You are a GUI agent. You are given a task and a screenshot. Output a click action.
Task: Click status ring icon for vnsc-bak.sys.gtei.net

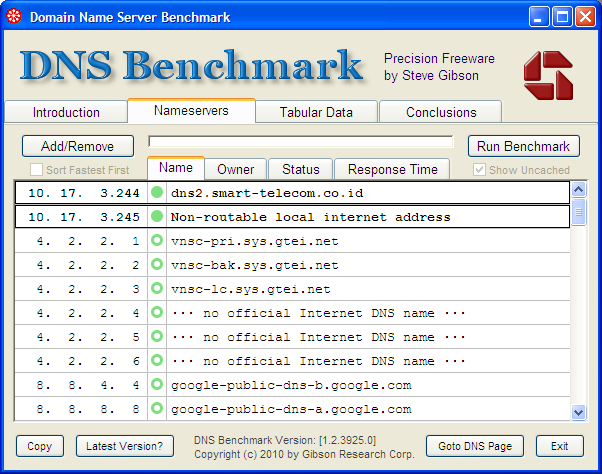click(x=157, y=264)
